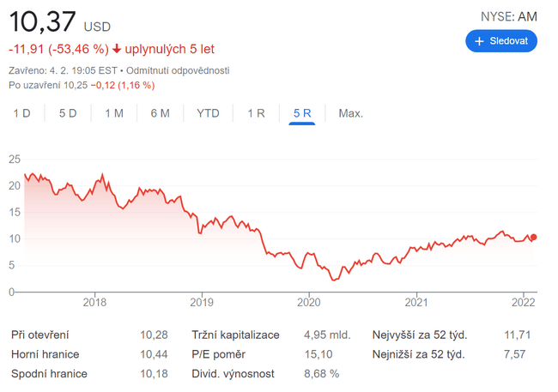558x392 pixels.
Task: Select the 6 M time range
Action: [x=160, y=113]
